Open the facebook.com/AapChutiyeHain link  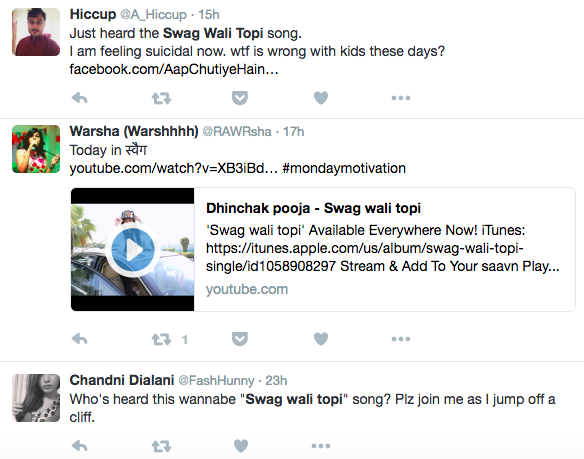click(174, 70)
